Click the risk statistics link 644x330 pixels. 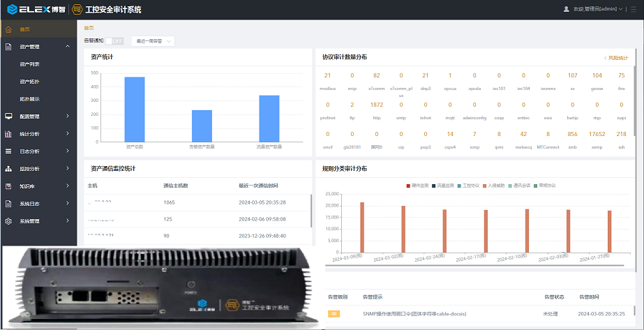pos(616,58)
